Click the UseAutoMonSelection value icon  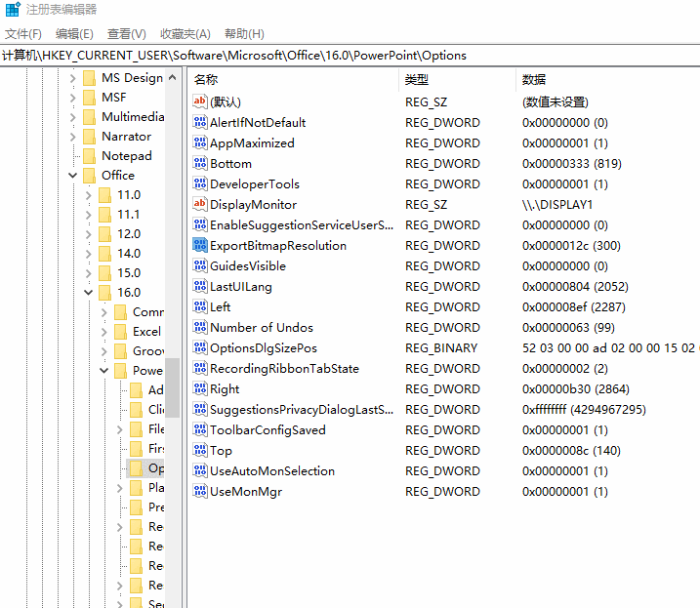point(200,470)
